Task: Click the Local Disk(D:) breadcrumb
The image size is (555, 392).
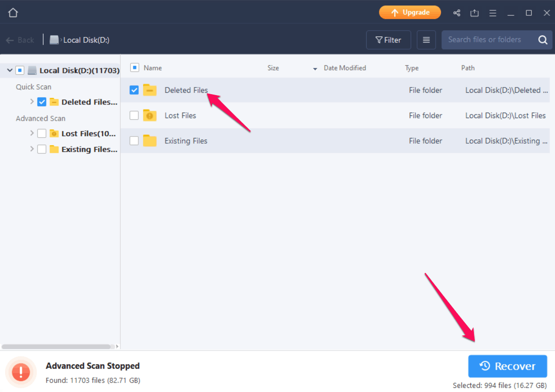Action: 86,40
